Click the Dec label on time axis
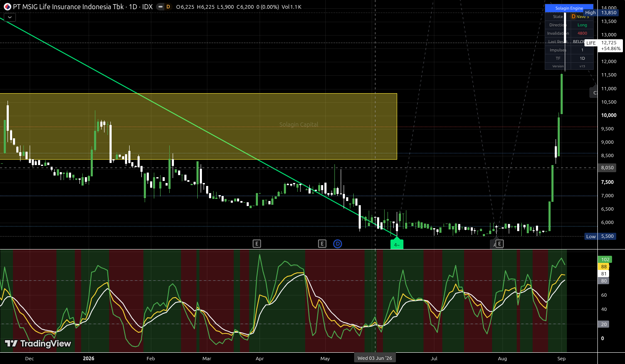 pyautogui.click(x=29, y=359)
